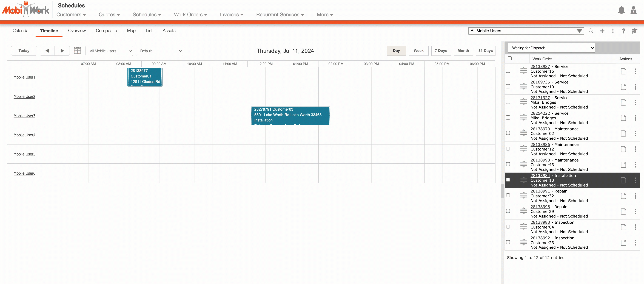Open the Mobile User3 link

click(24, 116)
